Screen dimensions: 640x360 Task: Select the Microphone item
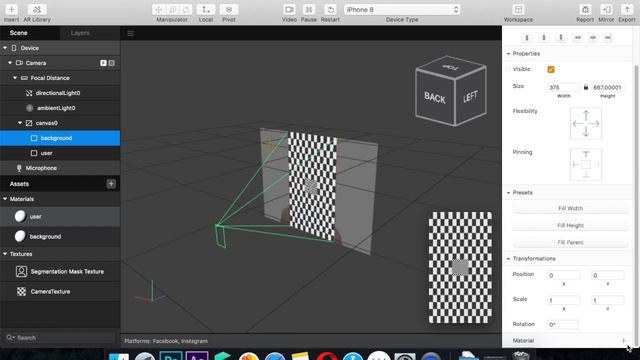tap(41, 168)
